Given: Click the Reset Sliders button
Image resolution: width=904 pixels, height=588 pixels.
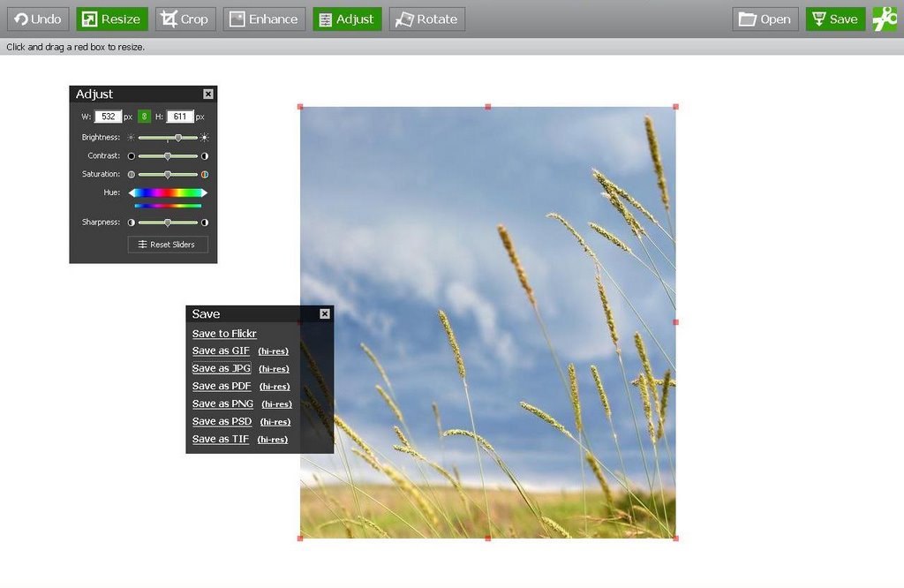Looking at the screenshot, I should tap(168, 245).
